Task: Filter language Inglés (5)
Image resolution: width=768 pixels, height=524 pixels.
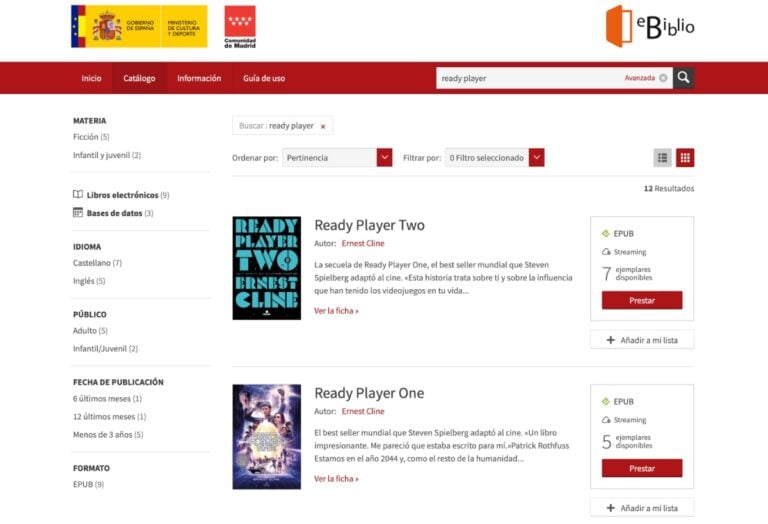Action: (89, 281)
